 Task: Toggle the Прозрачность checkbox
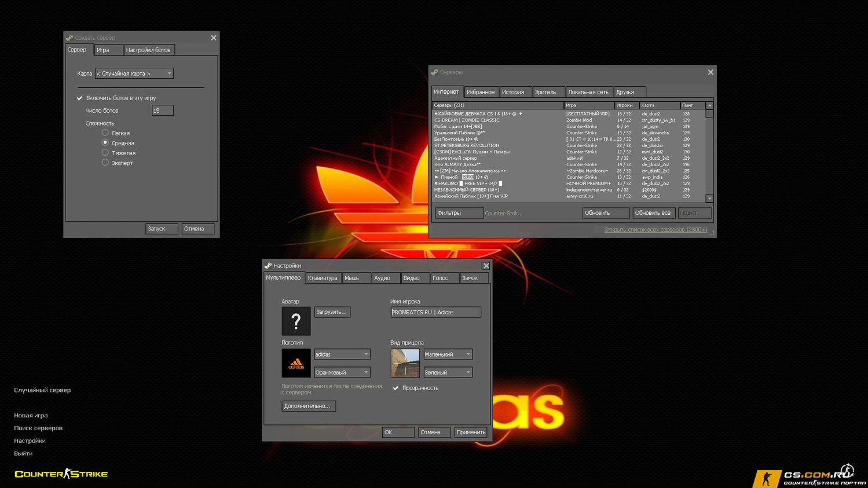point(396,388)
